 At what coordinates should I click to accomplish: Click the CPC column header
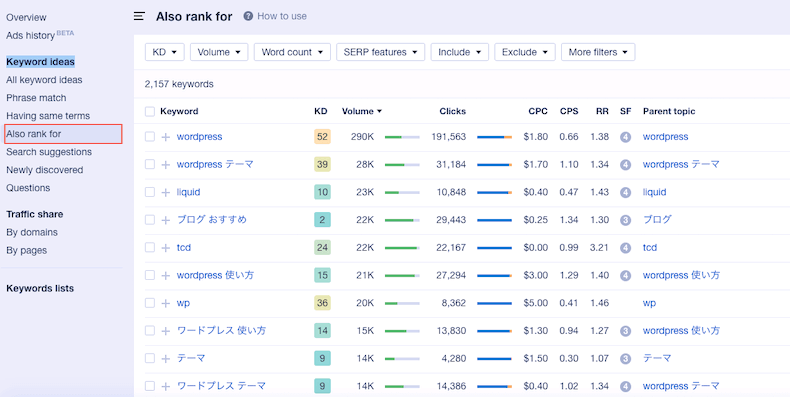tap(538, 111)
